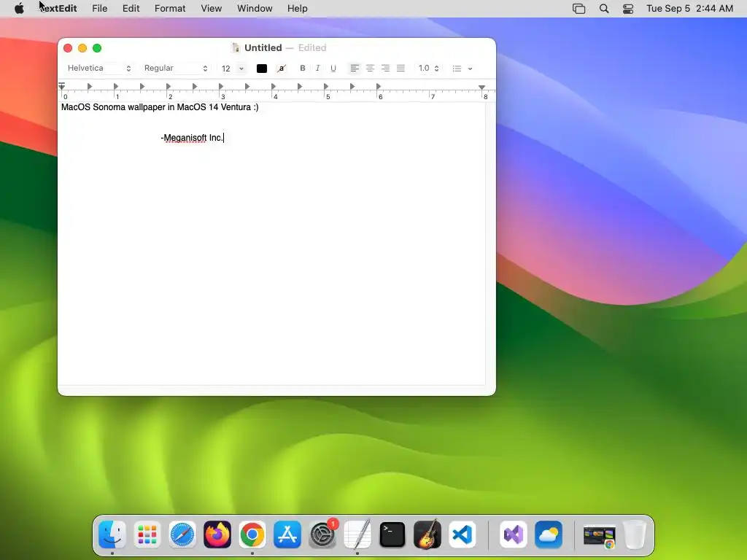The width and height of the screenshot is (747, 560).
Task: Open Spotlight search in menu bar
Action: [604, 9]
